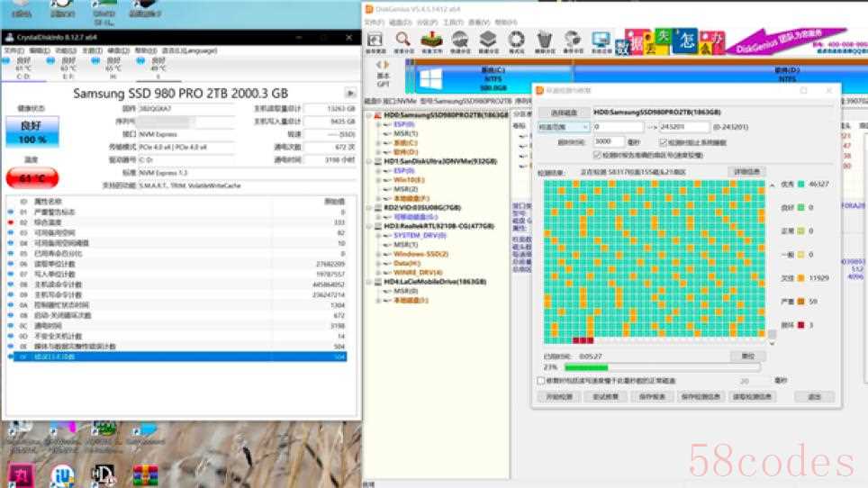Click the disk navigation arrows above 基本 GPT
This screenshot has width=868, height=488.
coord(383,65)
